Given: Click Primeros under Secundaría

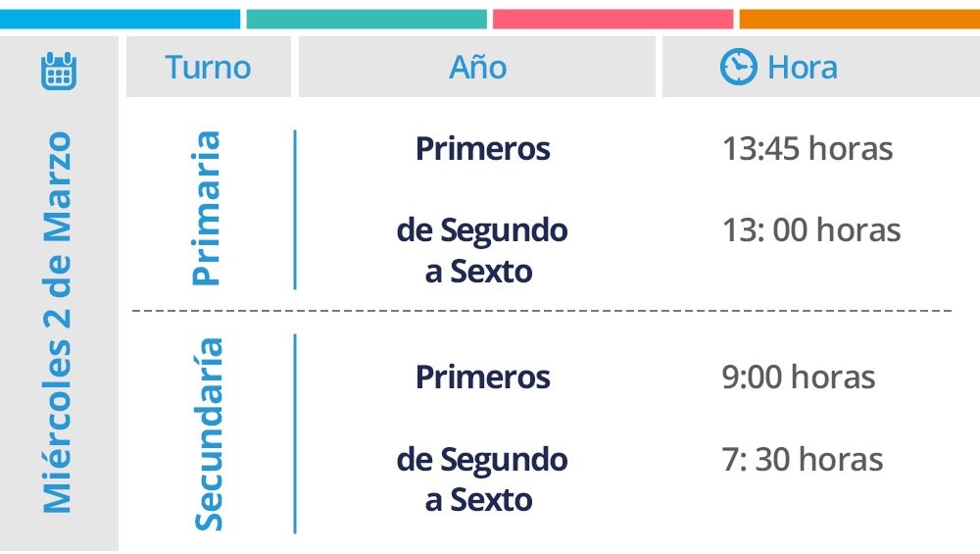Looking at the screenshot, I should click(482, 378).
